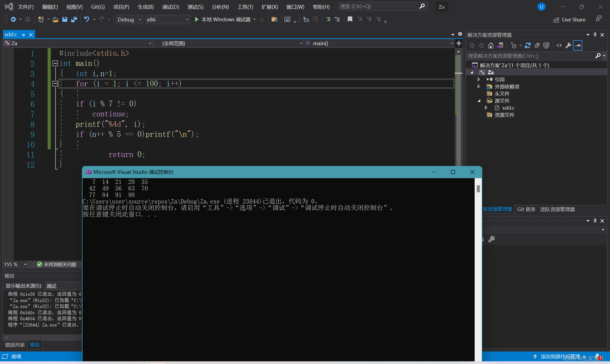Collapse the for loop code block
Viewport: 610px width, 364px height.
point(55,84)
